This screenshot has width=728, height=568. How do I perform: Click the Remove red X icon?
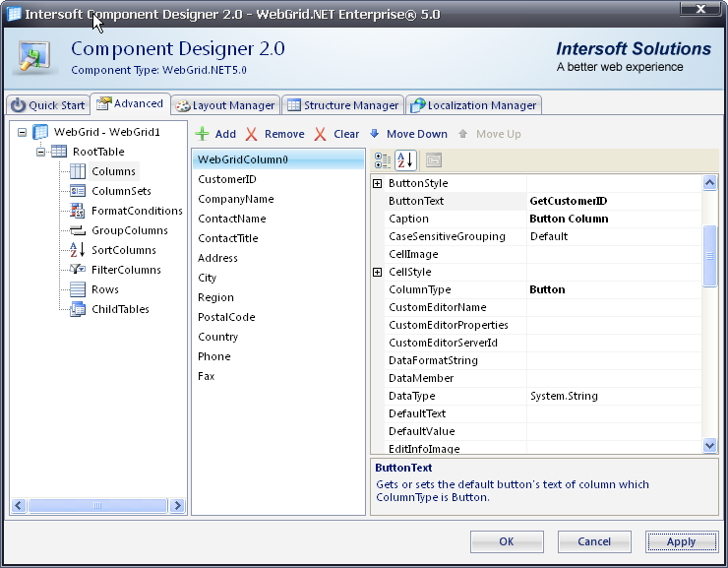(251, 134)
